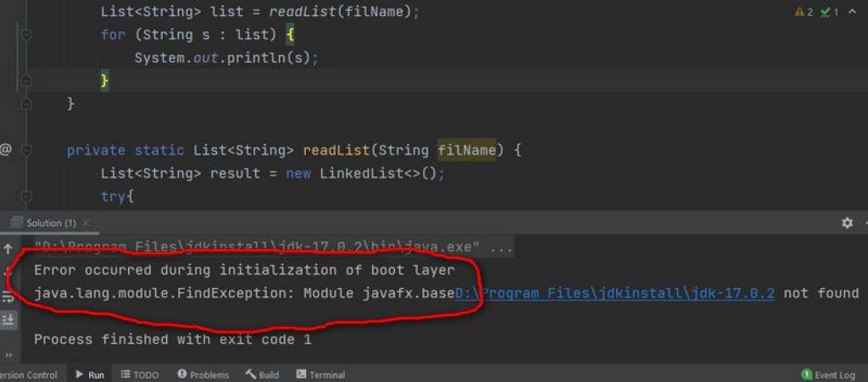Collapse the for loop fold marker
The image size is (868, 382).
(x=26, y=35)
